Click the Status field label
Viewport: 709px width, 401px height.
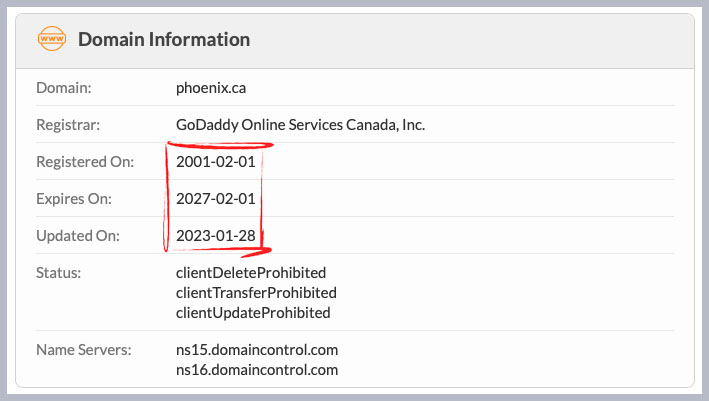click(x=58, y=273)
